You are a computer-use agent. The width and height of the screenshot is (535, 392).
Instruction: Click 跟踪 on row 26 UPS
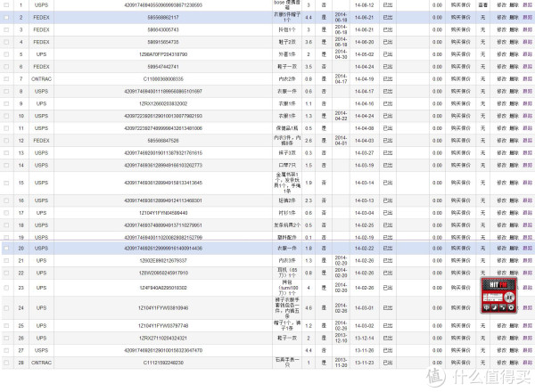tap(527, 339)
